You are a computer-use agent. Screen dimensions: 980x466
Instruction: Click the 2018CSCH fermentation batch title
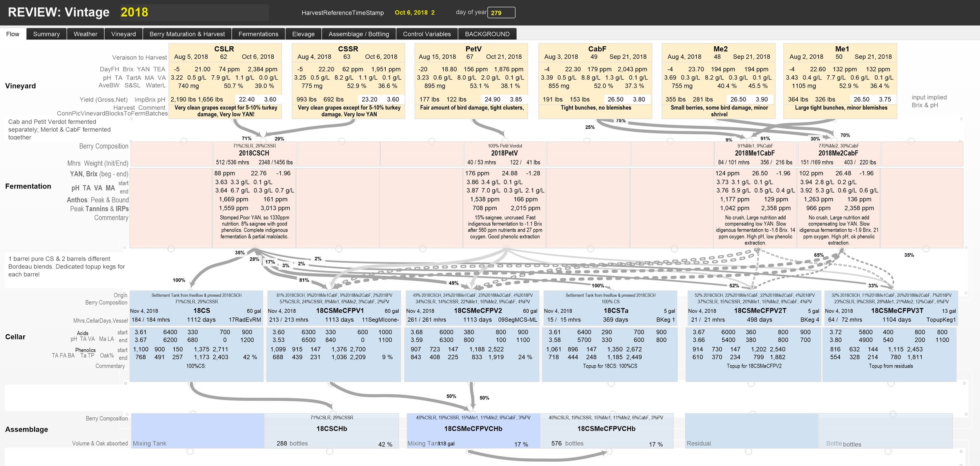(254, 153)
